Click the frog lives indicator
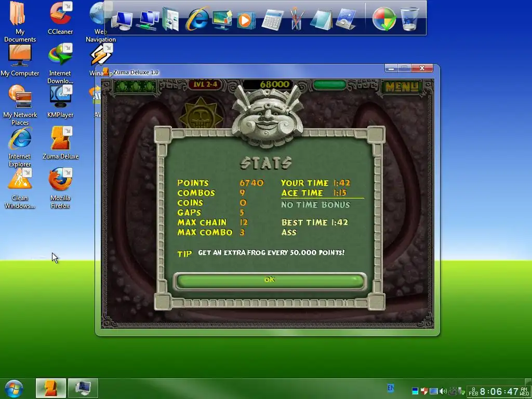This screenshot has width=532, height=399. [x=136, y=87]
